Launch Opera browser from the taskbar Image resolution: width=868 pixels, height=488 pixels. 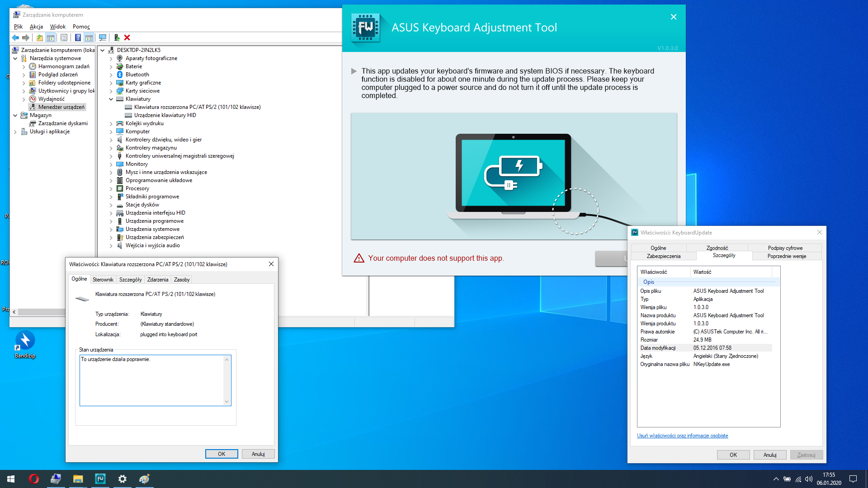click(x=33, y=479)
